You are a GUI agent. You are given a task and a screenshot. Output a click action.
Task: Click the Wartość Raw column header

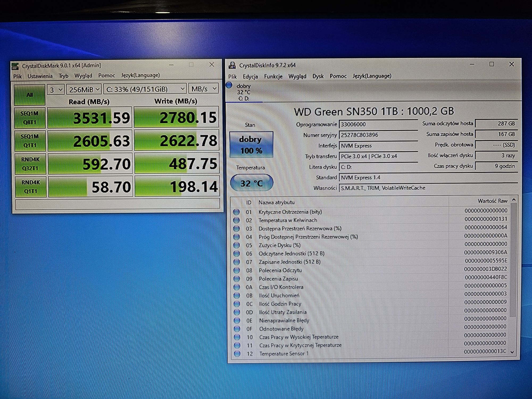[493, 201]
